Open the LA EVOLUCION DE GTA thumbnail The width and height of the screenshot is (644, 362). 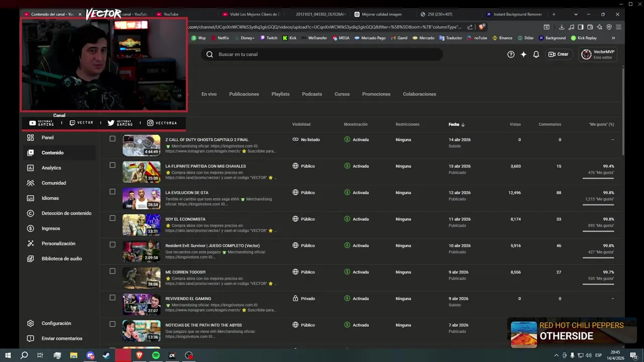[x=141, y=199]
